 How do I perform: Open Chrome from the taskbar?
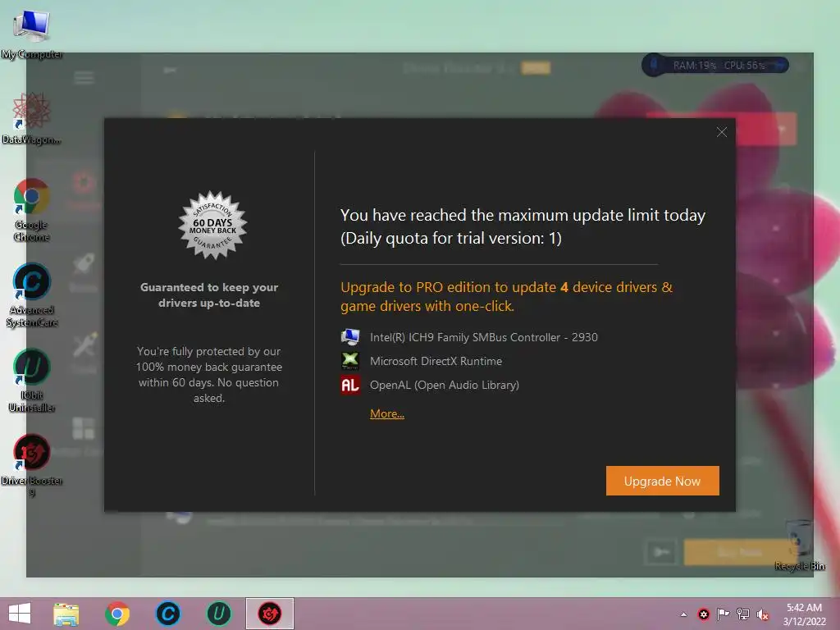tap(117, 614)
